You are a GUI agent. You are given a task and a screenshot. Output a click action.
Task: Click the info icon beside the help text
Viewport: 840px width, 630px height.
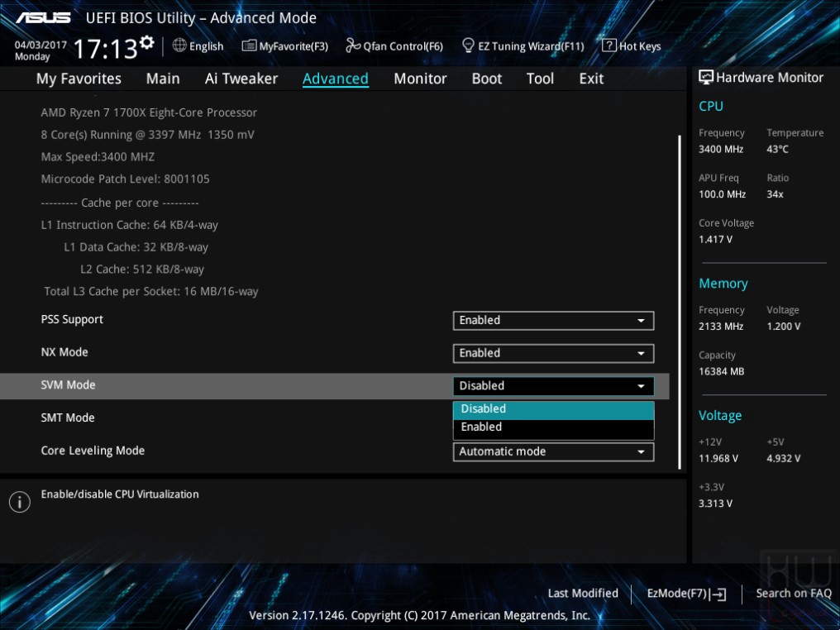(20, 502)
